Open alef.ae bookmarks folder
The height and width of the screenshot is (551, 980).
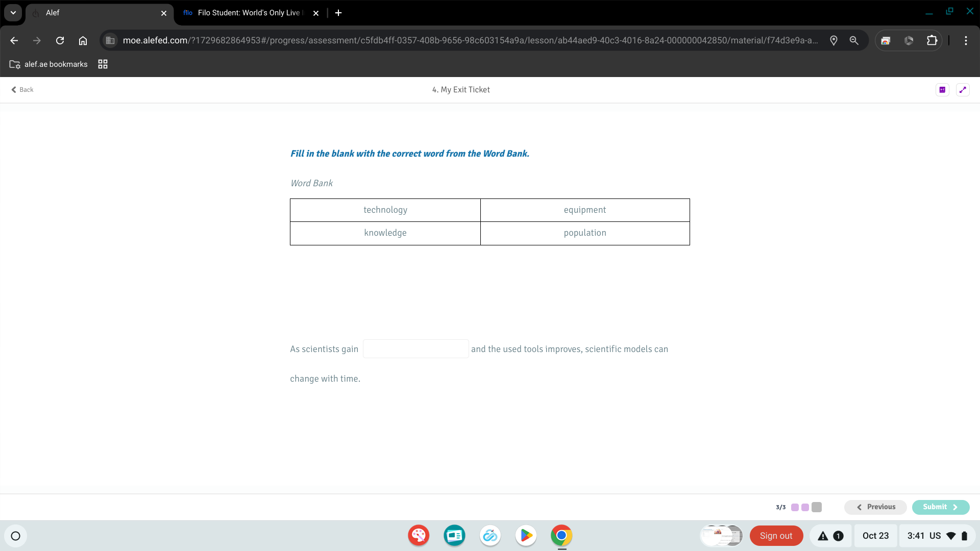point(49,64)
